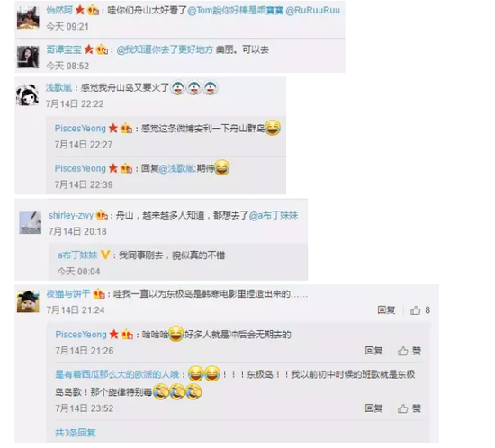The height and width of the screenshot is (448, 495).
Task: Like the 23:52 reply about 东极岛
Action: coord(409,408)
